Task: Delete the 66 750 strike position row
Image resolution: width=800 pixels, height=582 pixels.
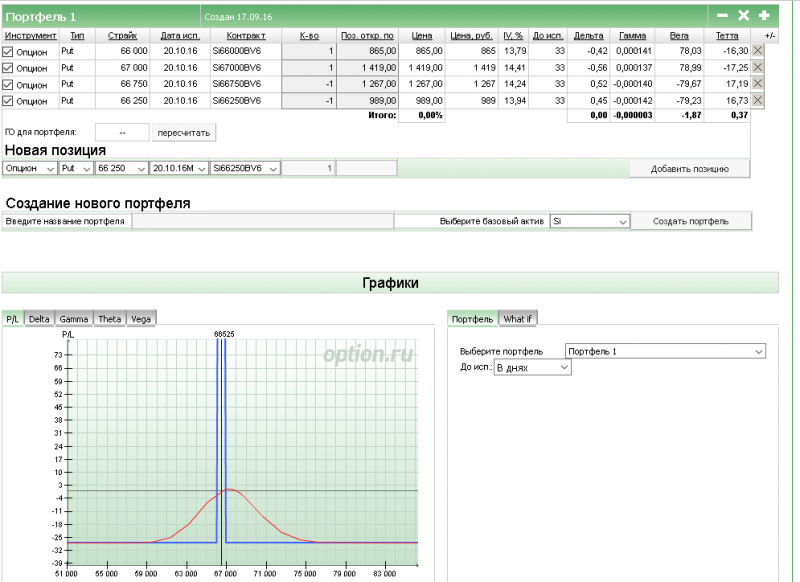Action: 757,84
